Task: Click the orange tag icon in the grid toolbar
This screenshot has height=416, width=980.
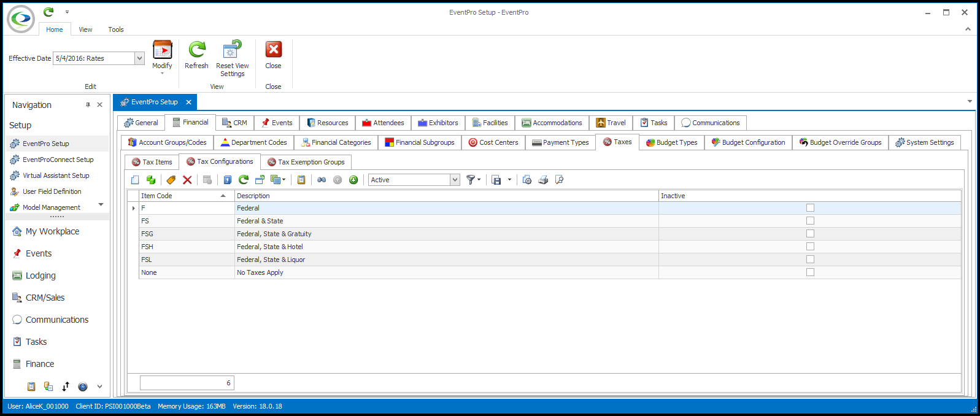Action: click(x=171, y=180)
